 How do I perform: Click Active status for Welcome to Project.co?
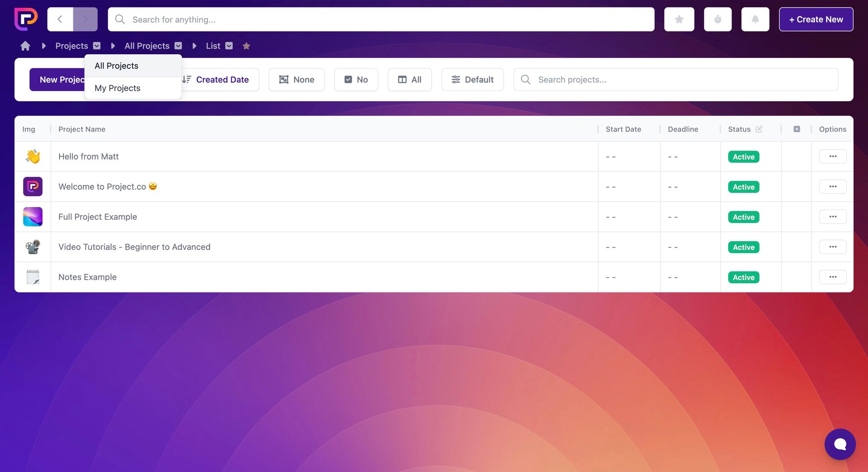[x=744, y=187]
